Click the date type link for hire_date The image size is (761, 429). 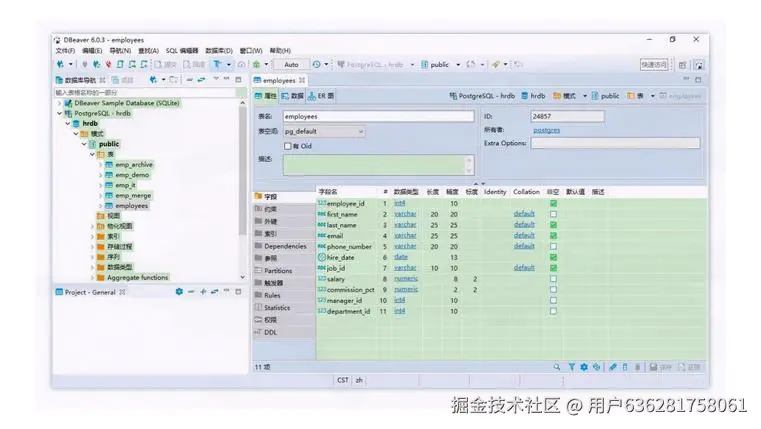pos(401,257)
